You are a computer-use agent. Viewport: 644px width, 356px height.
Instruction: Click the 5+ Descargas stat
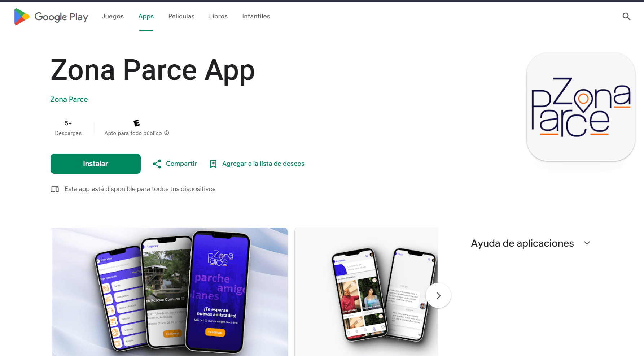(x=68, y=128)
